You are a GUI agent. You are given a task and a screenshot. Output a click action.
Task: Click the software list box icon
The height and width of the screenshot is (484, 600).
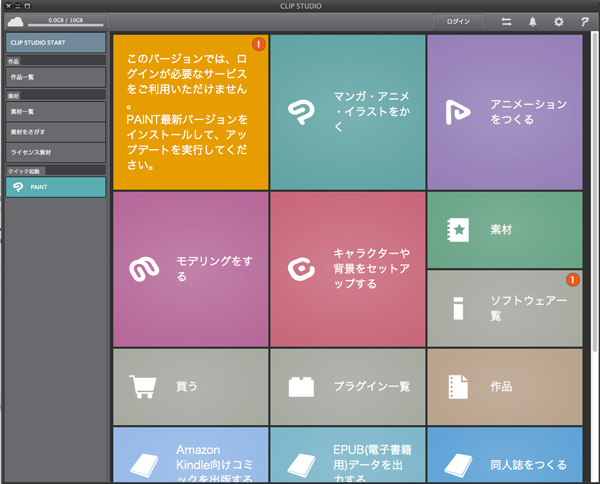click(x=458, y=308)
